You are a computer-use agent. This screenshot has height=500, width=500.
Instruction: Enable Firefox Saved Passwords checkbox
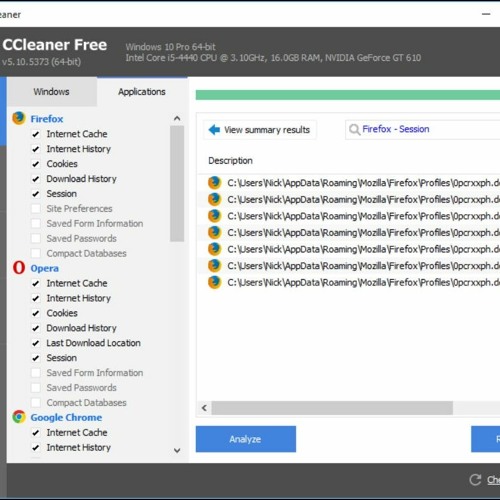(x=36, y=239)
